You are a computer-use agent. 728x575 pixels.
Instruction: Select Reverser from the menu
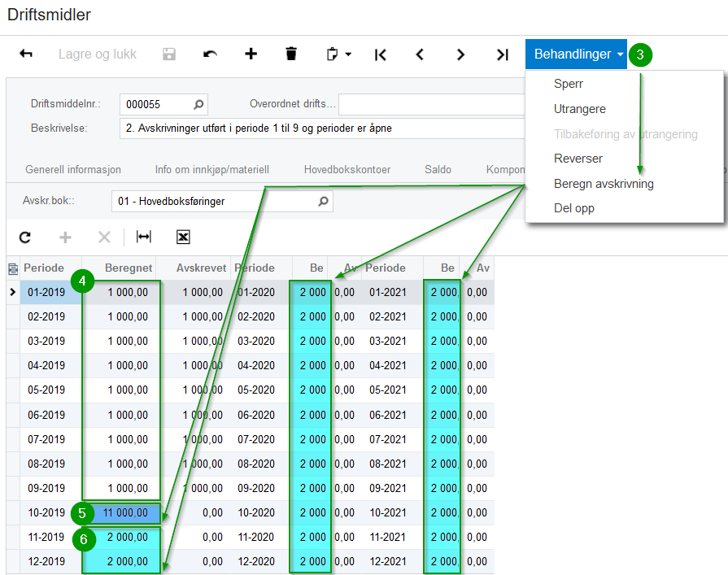[578, 159]
